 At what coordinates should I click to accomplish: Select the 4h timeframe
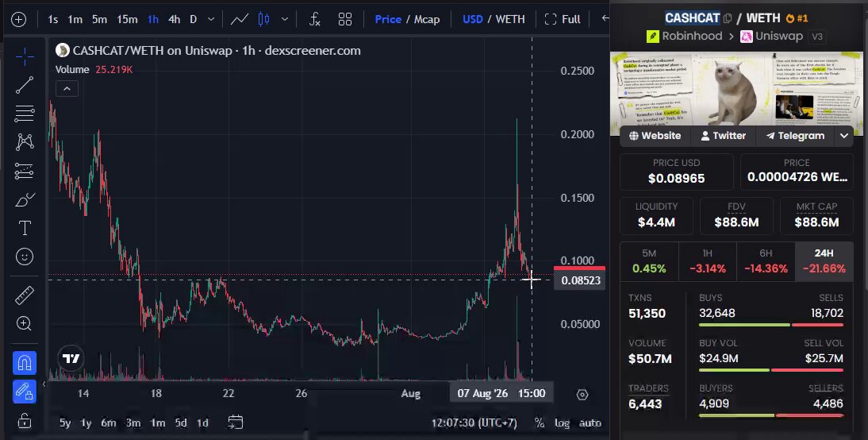pos(174,19)
